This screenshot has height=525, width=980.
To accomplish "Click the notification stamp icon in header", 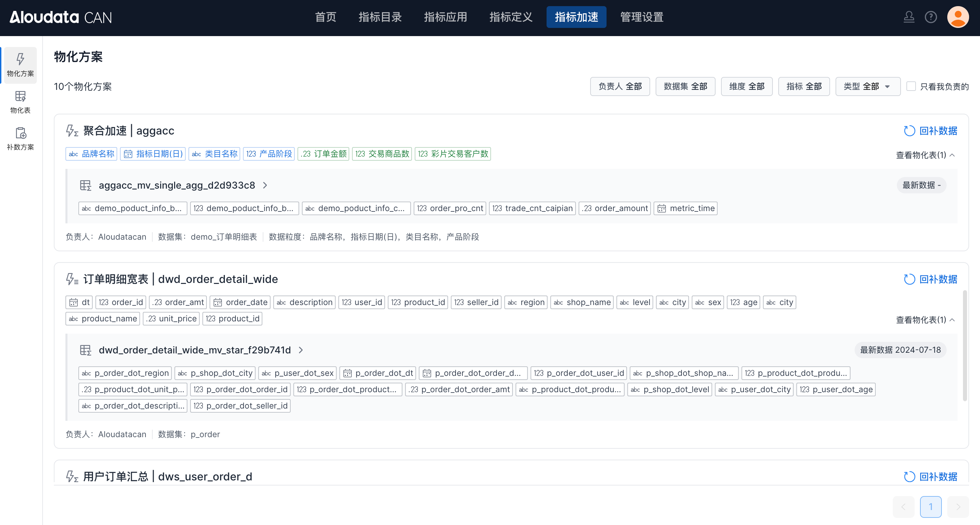I will coord(909,17).
